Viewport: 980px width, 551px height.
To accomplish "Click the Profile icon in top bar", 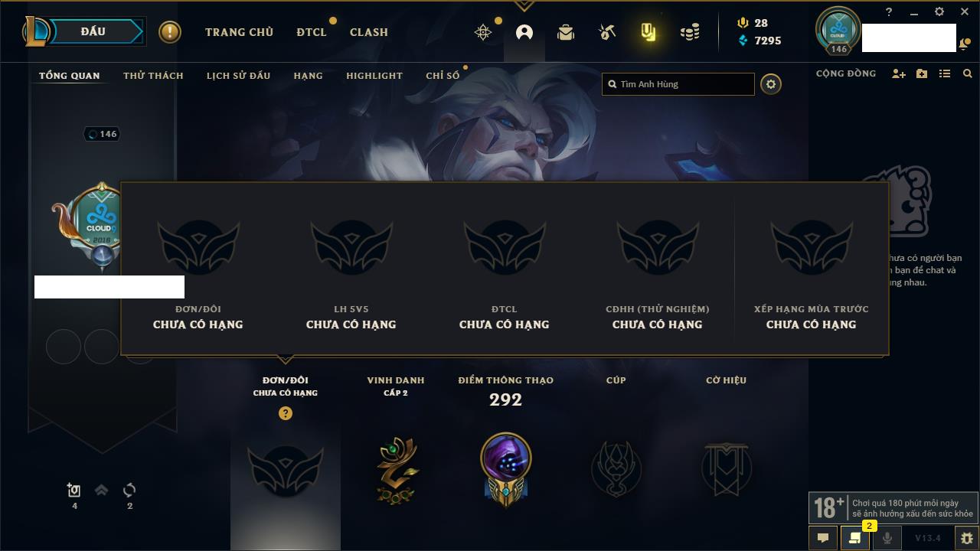I will [524, 32].
